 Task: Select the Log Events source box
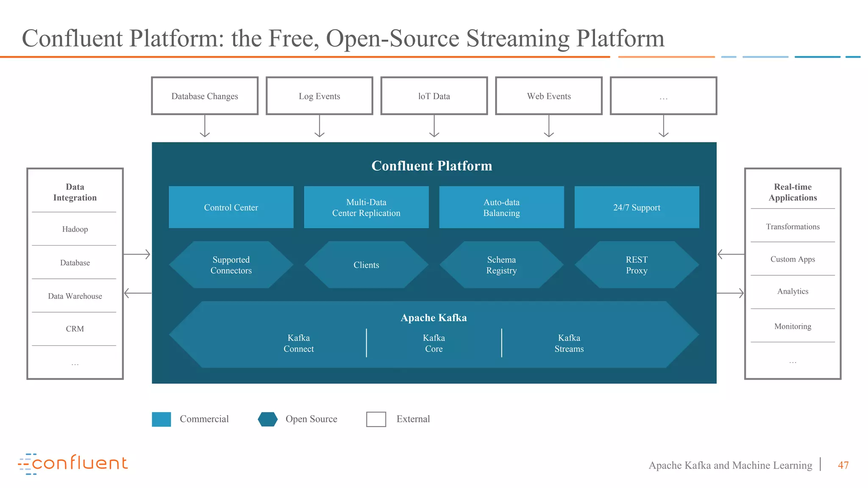[319, 96]
